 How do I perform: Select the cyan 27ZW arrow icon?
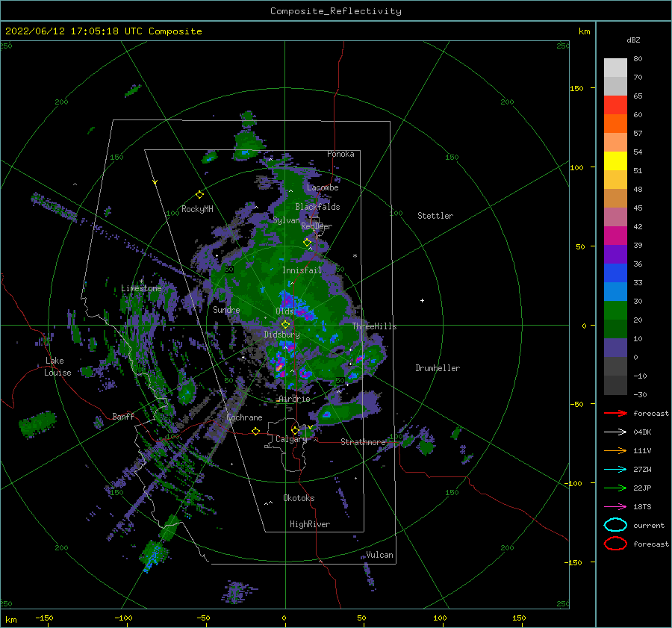tap(615, 470)
